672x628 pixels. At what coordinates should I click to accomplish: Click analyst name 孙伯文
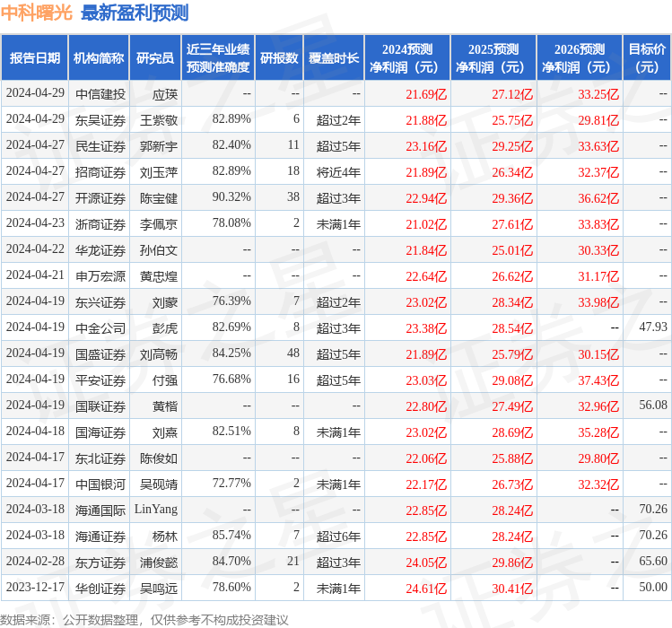tap(159, 250)
